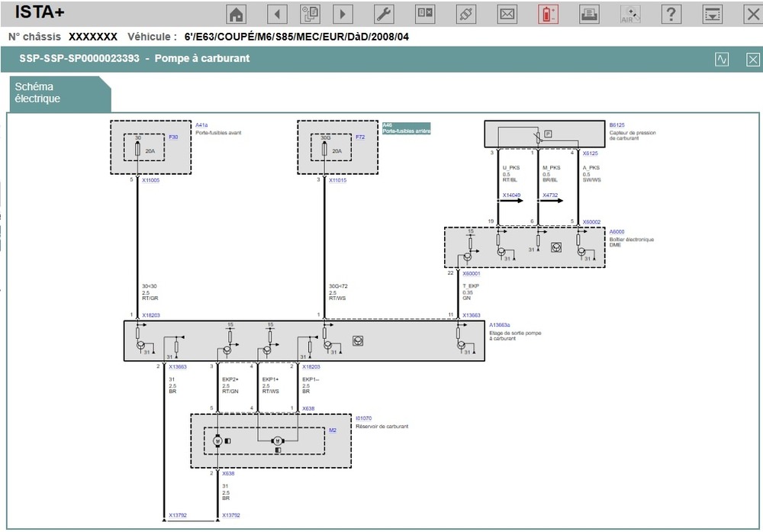Open the wrench service tools

(384, 14)
